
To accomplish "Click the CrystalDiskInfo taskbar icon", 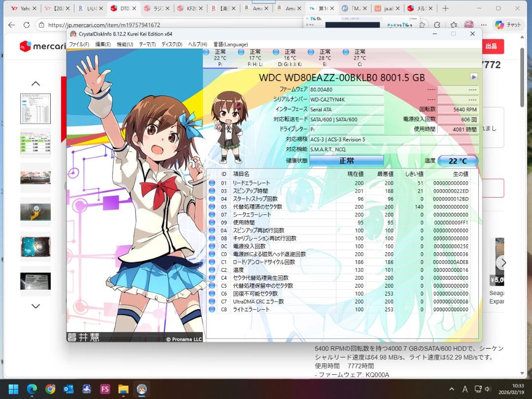I will tap(141, 389).
